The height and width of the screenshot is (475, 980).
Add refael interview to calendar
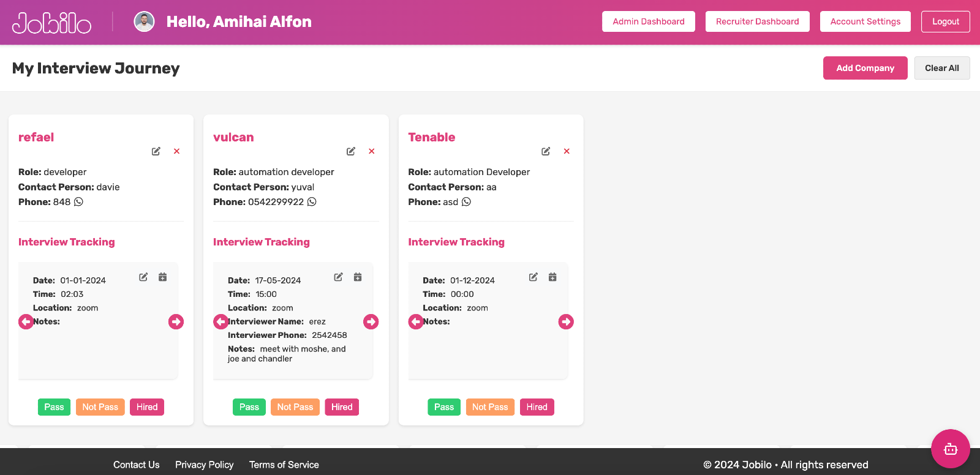162,277
